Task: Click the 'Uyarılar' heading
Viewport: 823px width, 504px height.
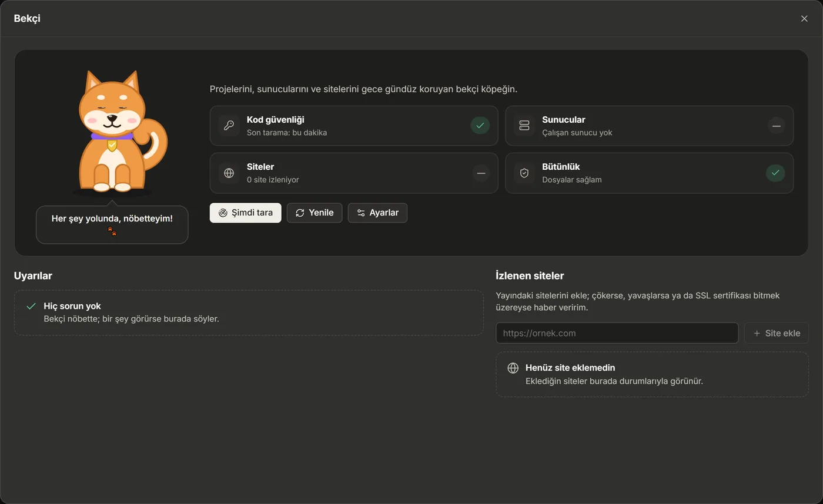Action: pyautogui.click(x=33, y=275)
